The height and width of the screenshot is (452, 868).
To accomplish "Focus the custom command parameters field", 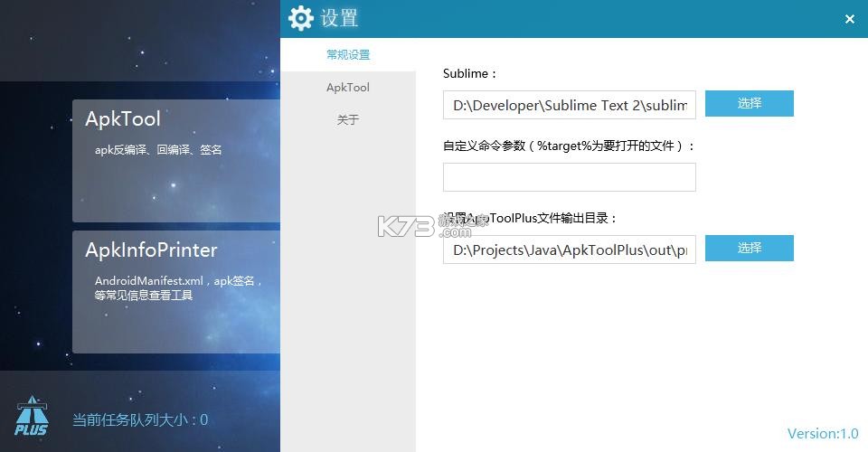I will coord(569,177).
